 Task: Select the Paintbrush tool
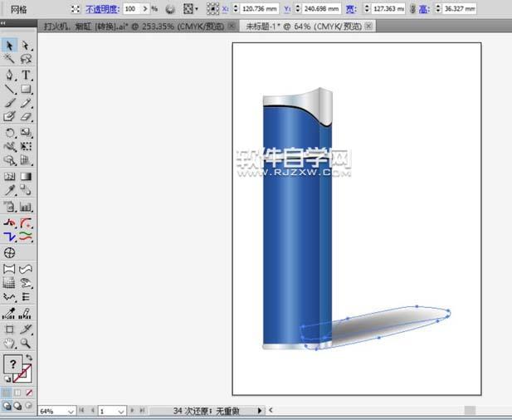[9, 103]
